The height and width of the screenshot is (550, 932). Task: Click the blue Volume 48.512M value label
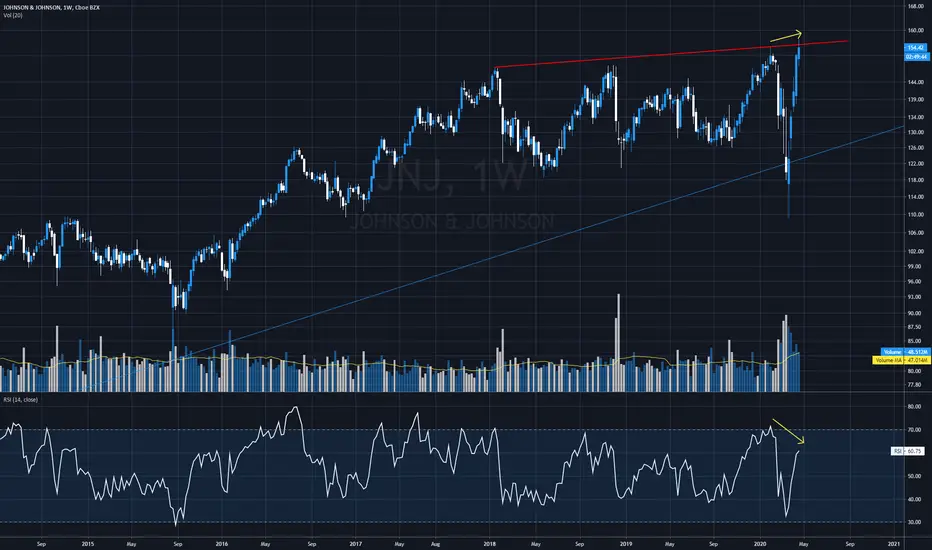(905, 352)
